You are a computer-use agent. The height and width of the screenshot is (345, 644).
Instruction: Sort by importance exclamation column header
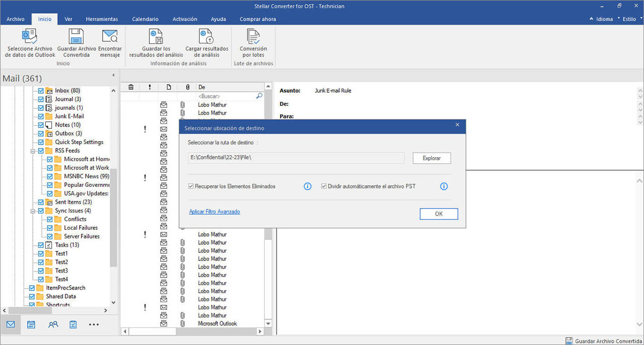149,87
